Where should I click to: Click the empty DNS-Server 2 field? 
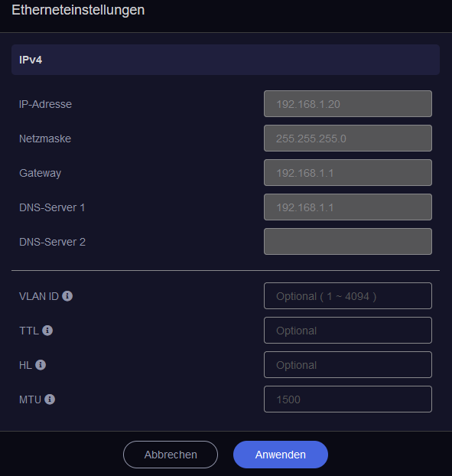348,242
